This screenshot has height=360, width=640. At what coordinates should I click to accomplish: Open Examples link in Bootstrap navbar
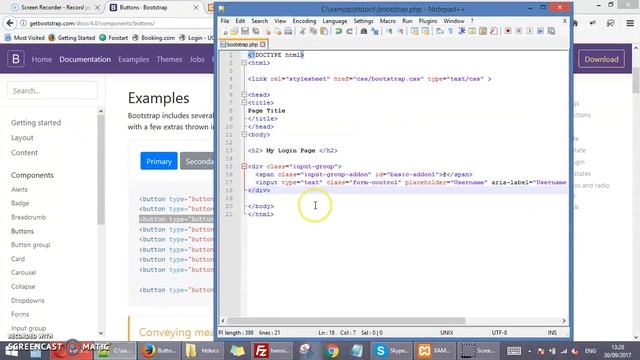pos(133,59)
